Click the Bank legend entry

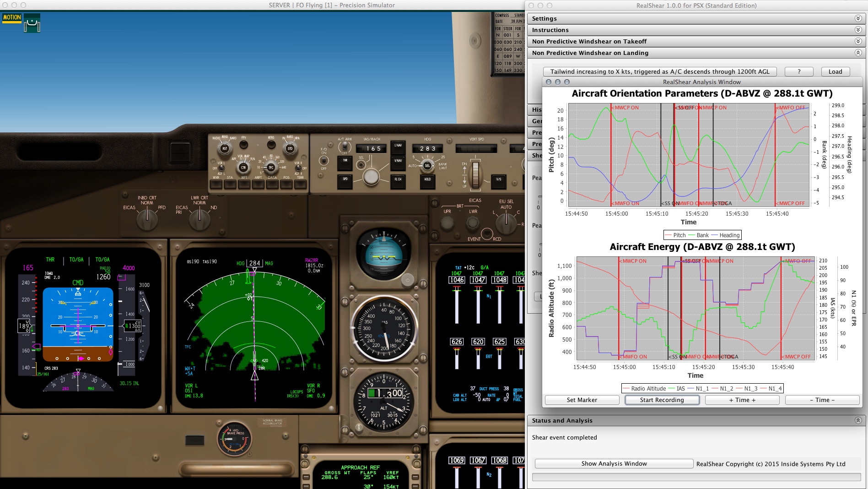[x=698, y=235]
